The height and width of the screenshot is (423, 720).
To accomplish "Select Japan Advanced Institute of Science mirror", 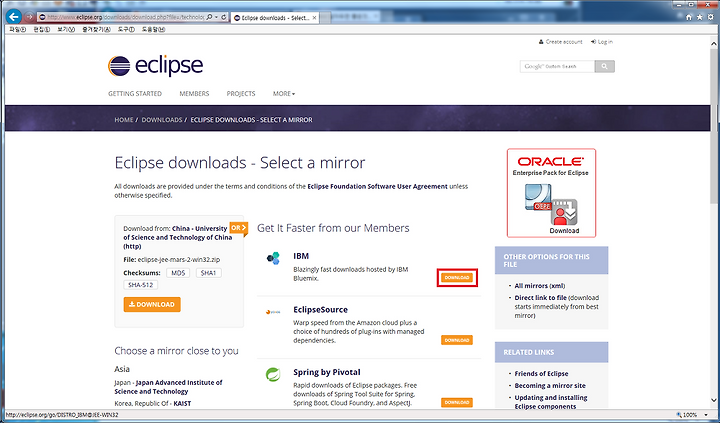I will pos(169,387).
